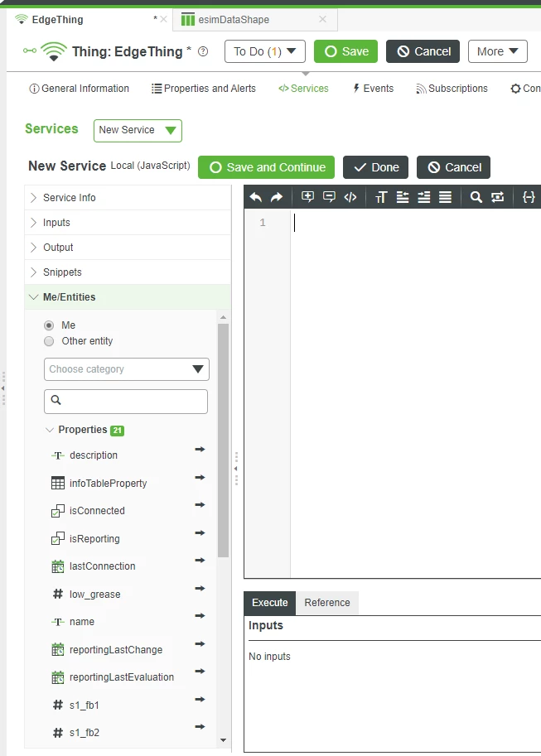Open search in the code editor
The height and width of the screenshot is (756, 541).
[476, 197]
